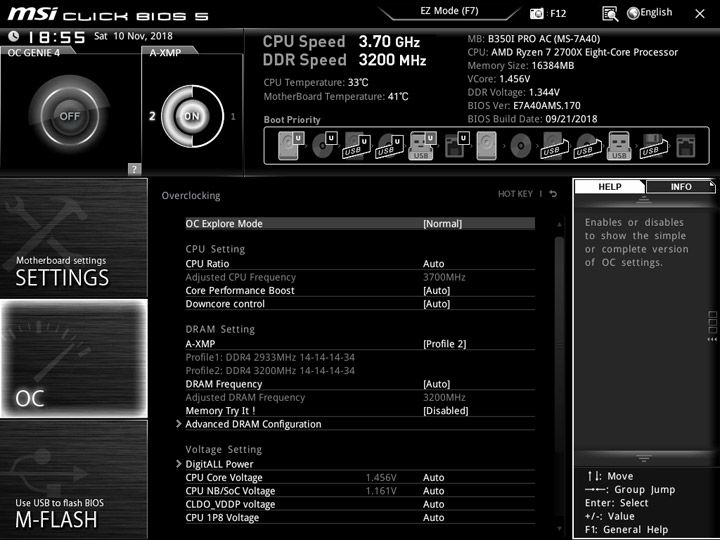Viewport: 720px width, 540px height.
Task: Open the CPU Ratio Auto value
Action: click(433, 264)
